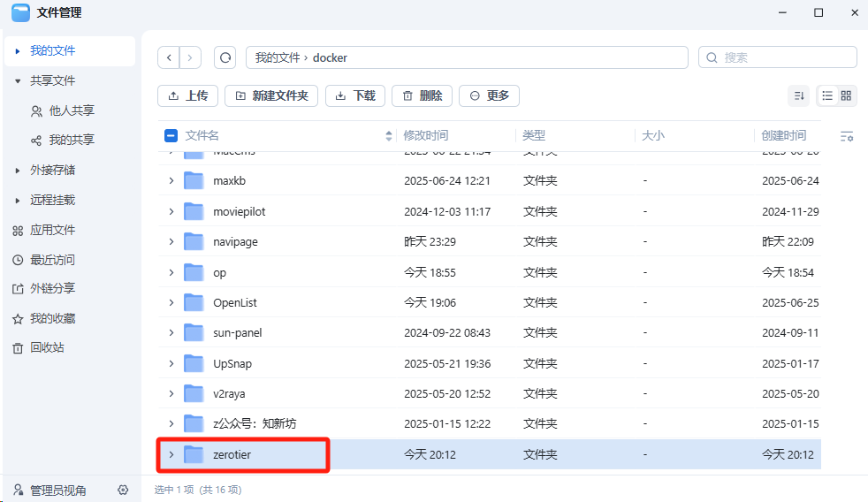
Task: Open 回收站 in the sidebar
Action: click(46, 348)
